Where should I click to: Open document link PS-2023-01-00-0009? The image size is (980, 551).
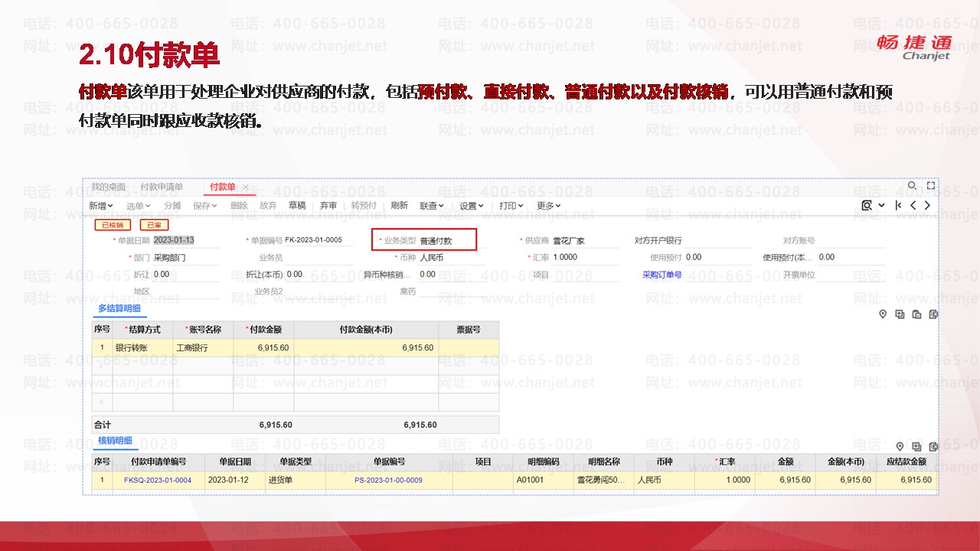click(x=388, y=481)
